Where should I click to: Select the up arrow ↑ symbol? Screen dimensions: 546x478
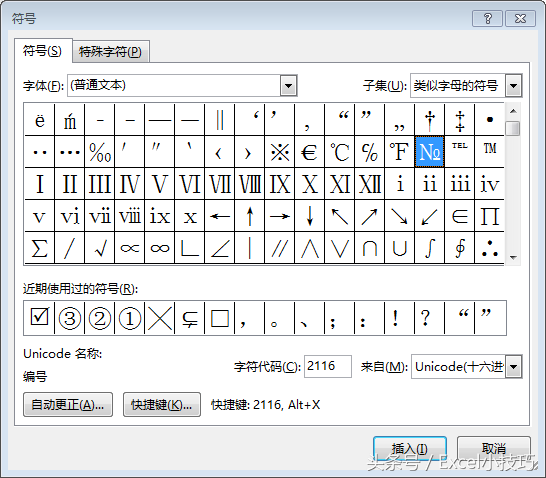249,216
